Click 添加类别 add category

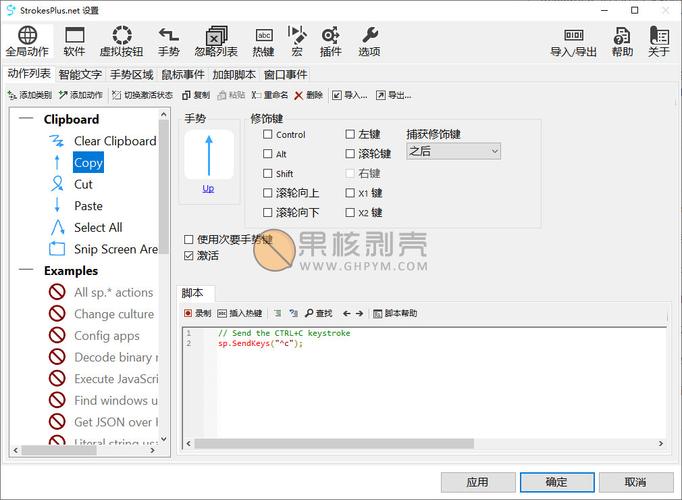[30, 95]
